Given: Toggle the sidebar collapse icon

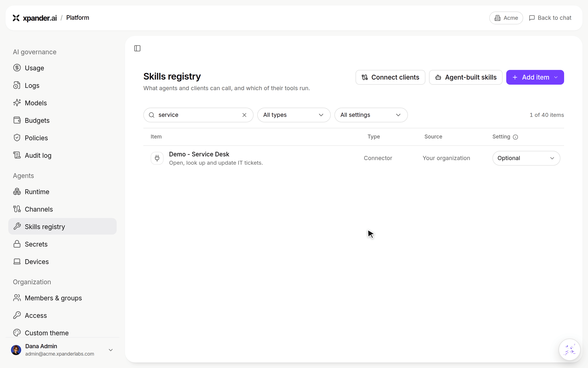Looking at the screenshot, I should (x=137, y=49).
